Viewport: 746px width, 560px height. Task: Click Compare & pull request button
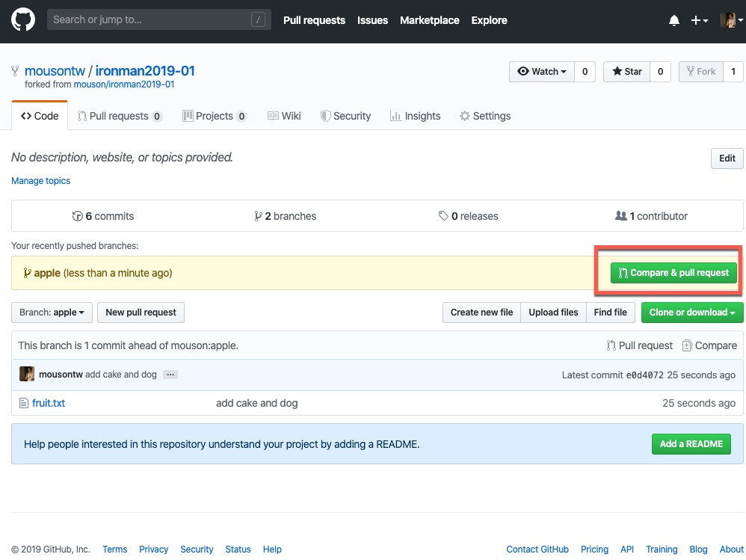(x=673, y=273)
